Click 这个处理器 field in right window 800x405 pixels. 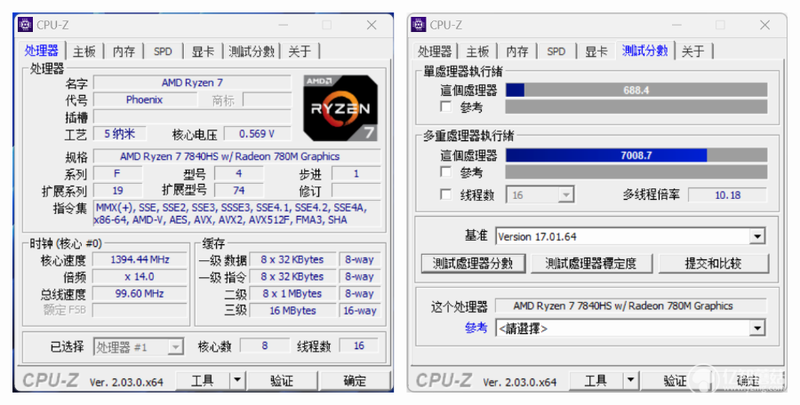point(632,306)
